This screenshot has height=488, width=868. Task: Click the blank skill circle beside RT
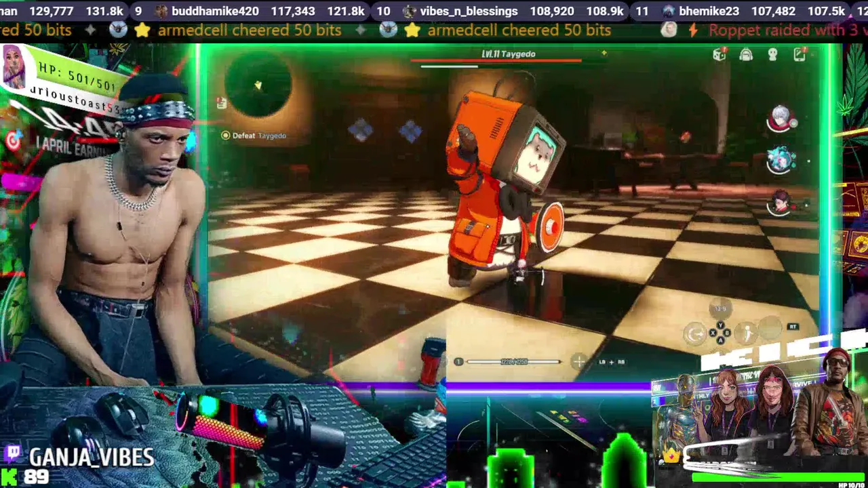(771, 328)
